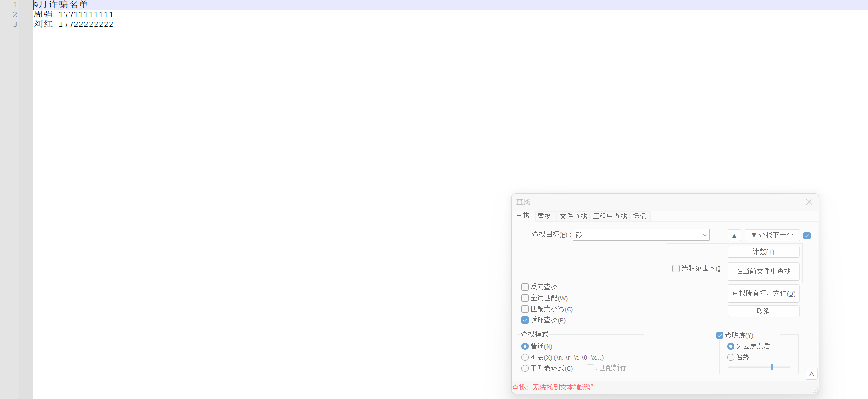Uncheck 循环查找 option
Image resolution: width=868 pixels, height=399 pixels.
click(525, 320)
